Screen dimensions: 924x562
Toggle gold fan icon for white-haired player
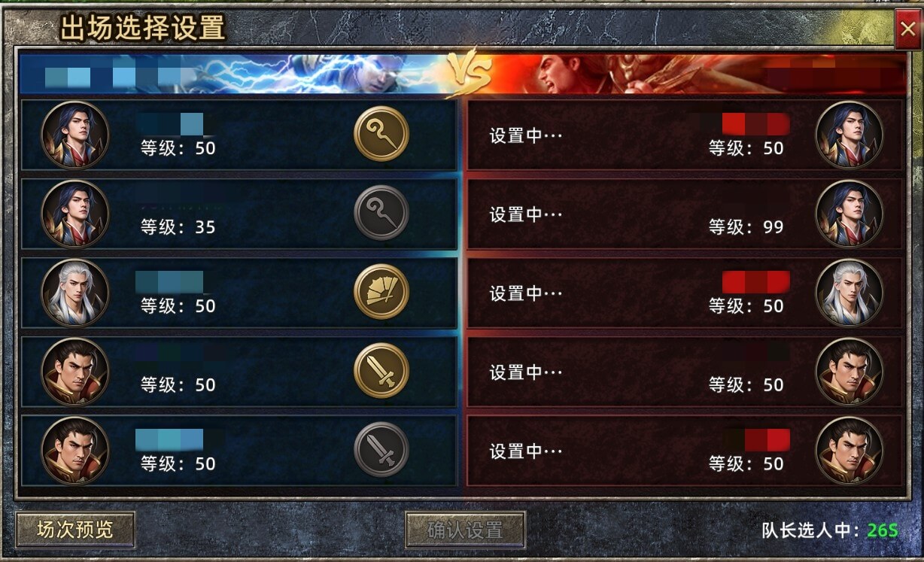[x=381, y=292]
